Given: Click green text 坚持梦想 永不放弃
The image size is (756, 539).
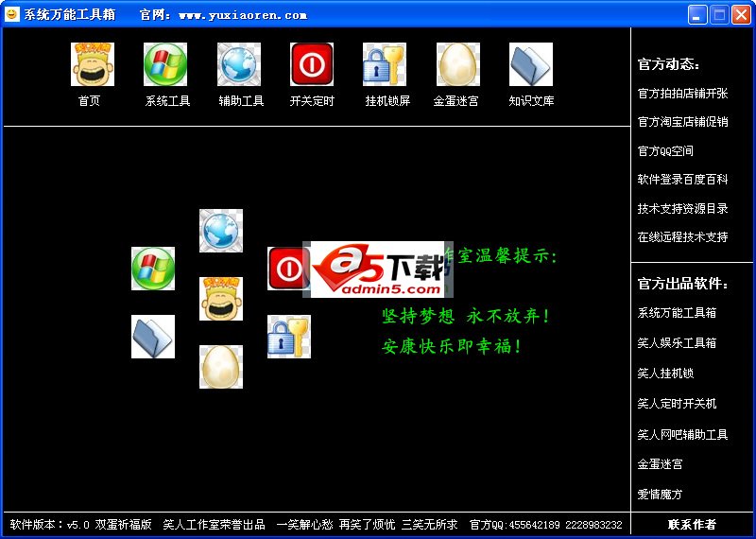Looking at the screenshot, I should (466, 316).
